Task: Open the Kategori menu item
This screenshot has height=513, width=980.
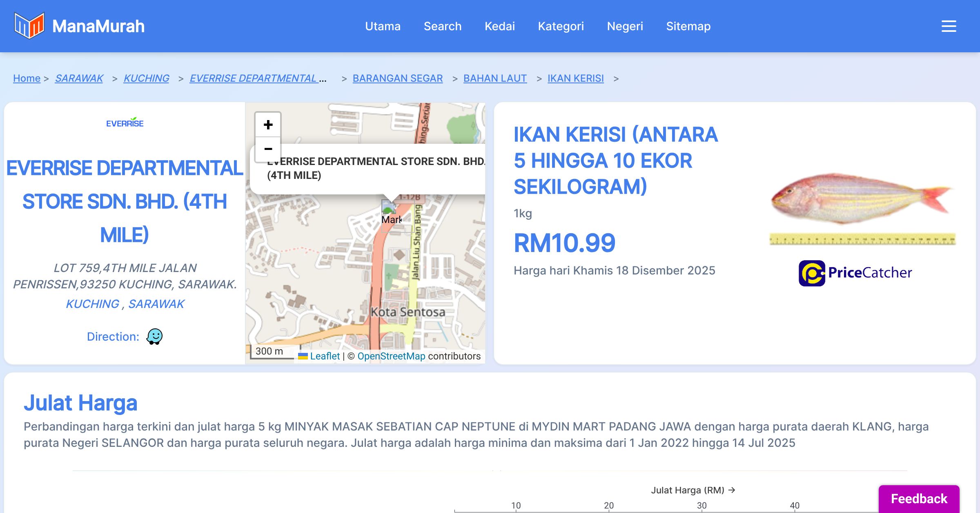Action: click(x=561, y=26)
